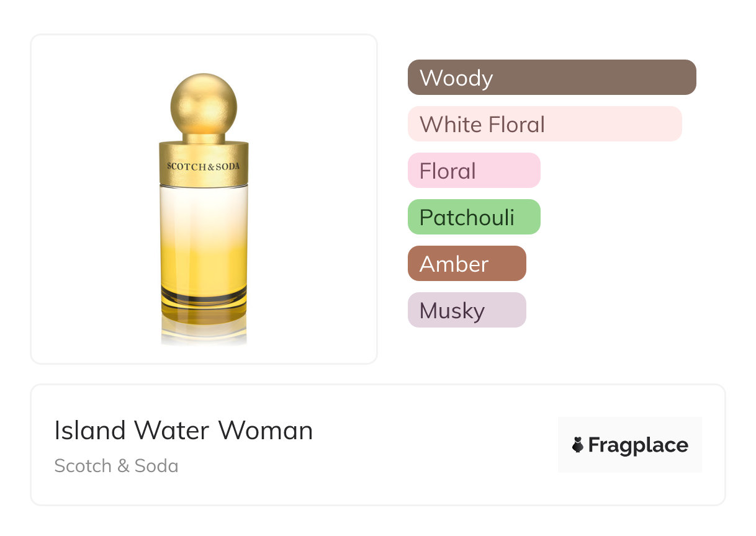This screenshot has width=756, height=536.
Task: Click the bottle's golden spherical cap
Action: pyautogui.click(x=204, y=100)
